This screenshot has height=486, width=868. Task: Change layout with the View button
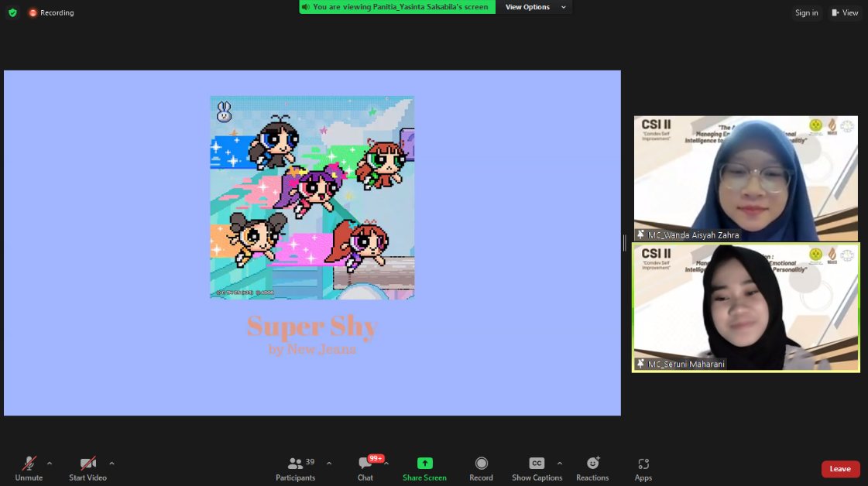pos(845,12)
